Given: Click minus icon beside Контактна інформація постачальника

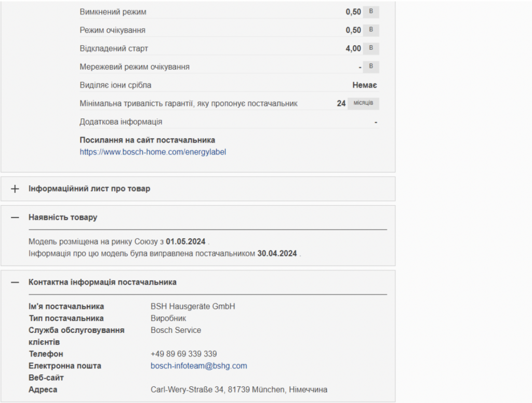Looking at the screenshot, I should pos(15,283).
